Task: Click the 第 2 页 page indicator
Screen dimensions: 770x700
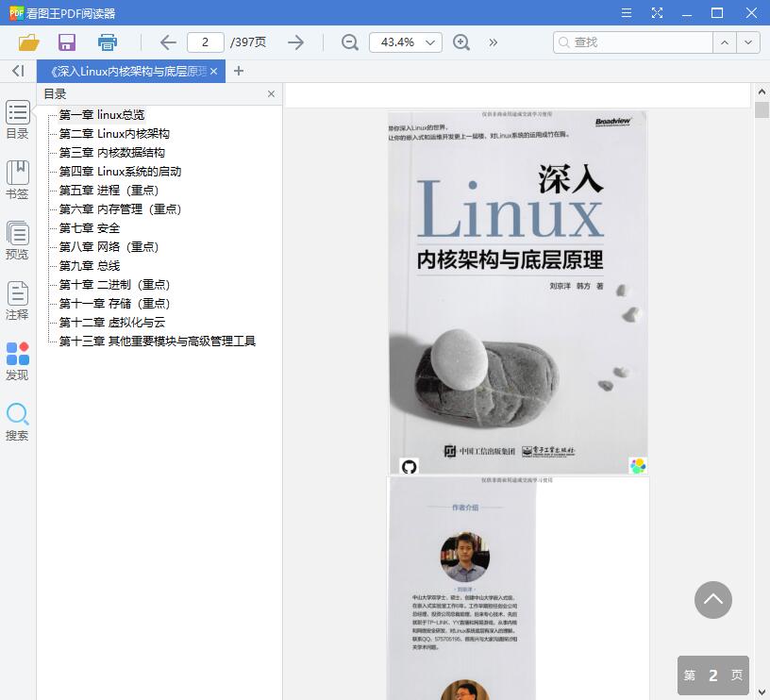Action: click(x=713, y=675)
